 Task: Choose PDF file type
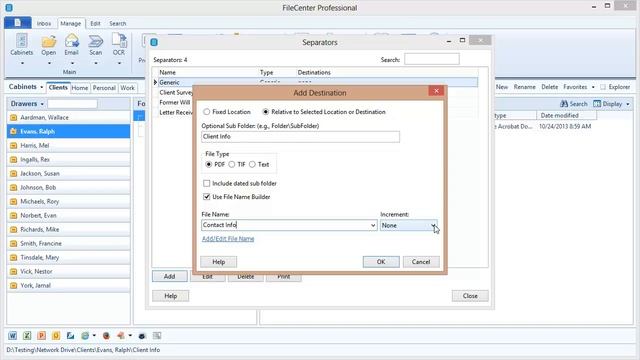click(x=209, y=164)
